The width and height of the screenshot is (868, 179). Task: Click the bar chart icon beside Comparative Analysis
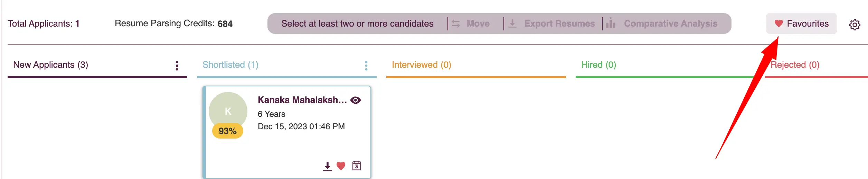611,23
